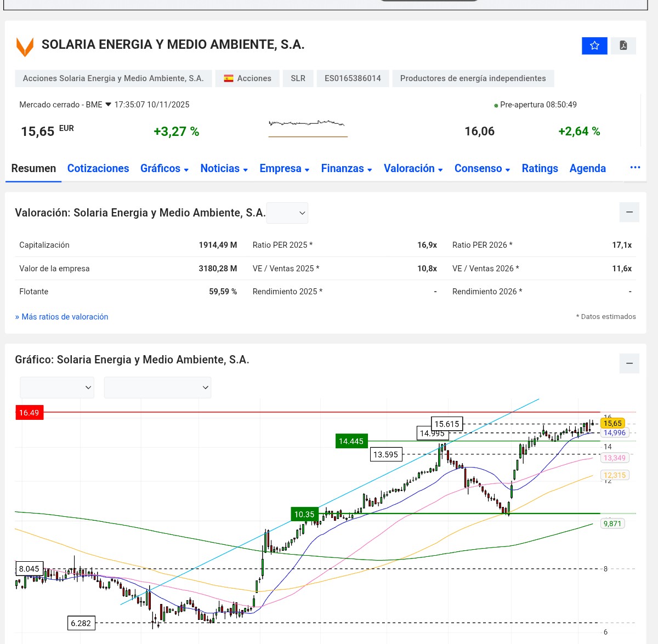Viewport: 658px width, 644px height.
Task: Click the pre-apertura price 16,06
Action: (x=480, y=132)
